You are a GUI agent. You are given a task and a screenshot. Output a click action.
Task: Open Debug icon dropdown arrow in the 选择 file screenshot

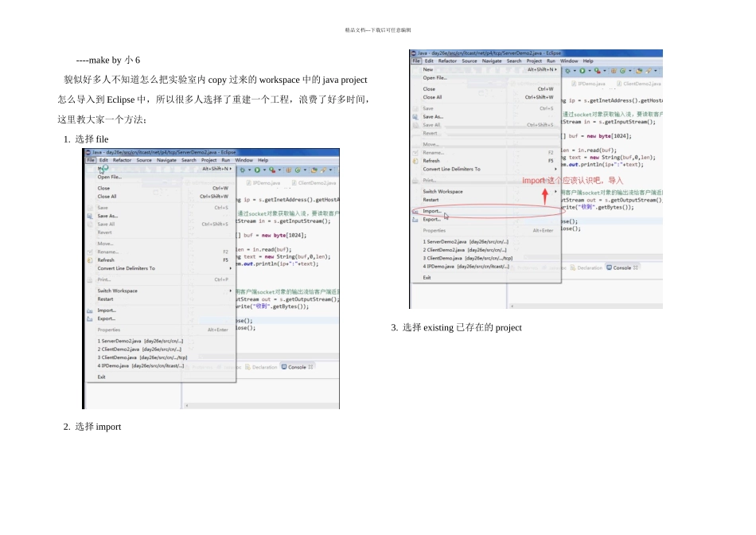point(249,170)
